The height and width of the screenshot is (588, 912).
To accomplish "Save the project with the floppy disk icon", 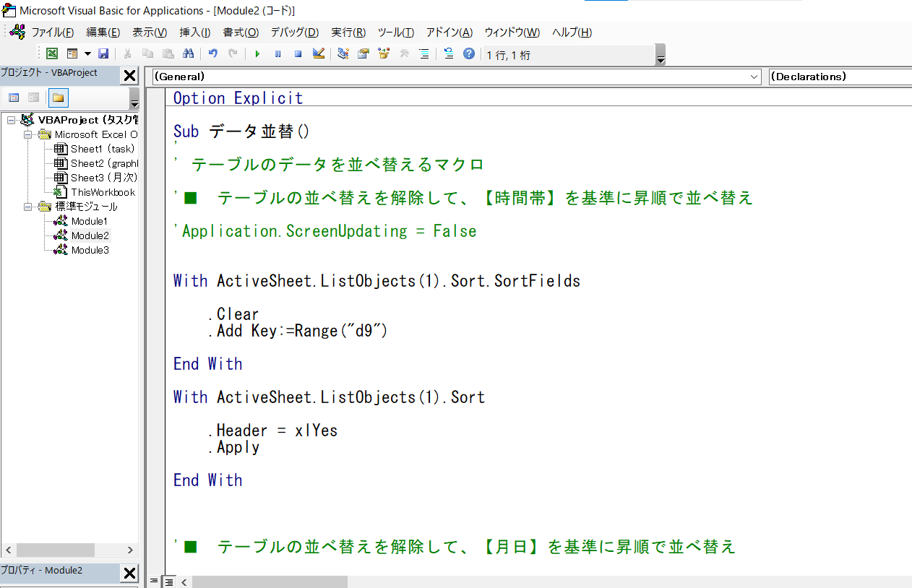I will point(103,54).
